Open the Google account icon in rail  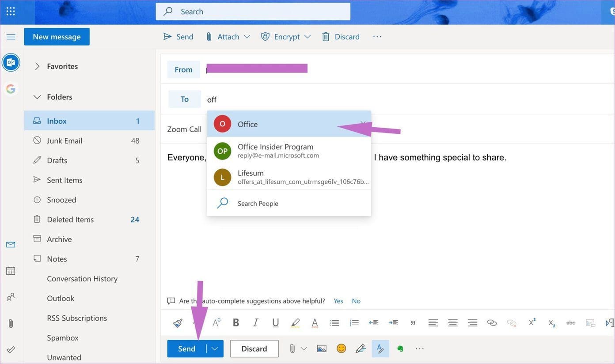point(11,89)
